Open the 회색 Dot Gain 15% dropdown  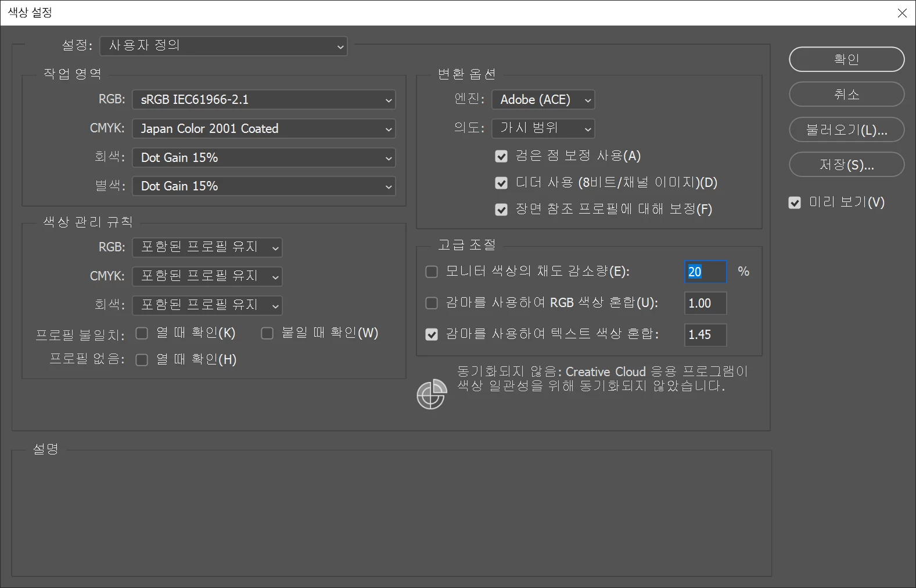coord(264,158)
